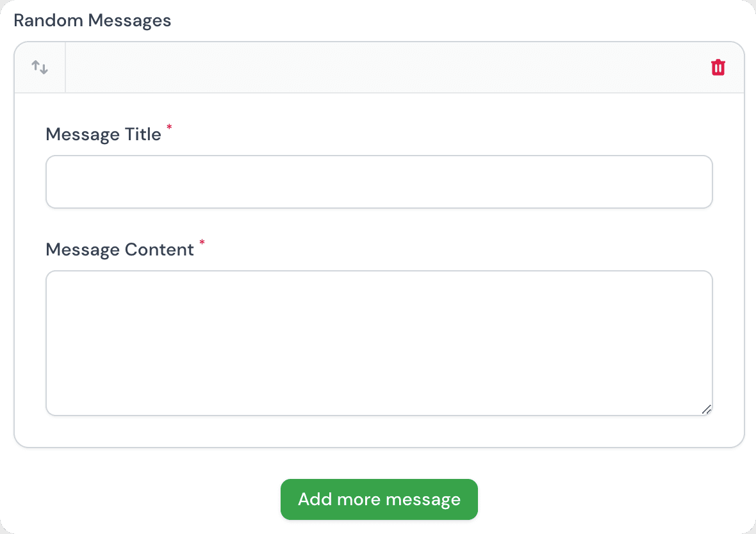
Task: Click the red asterisk beside Message Title
Action: (169, 129)
